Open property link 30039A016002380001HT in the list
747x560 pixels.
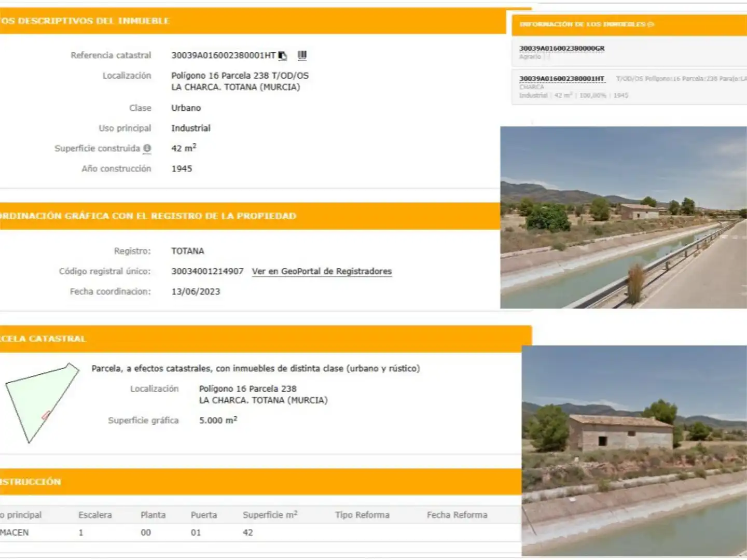(562, 79)
